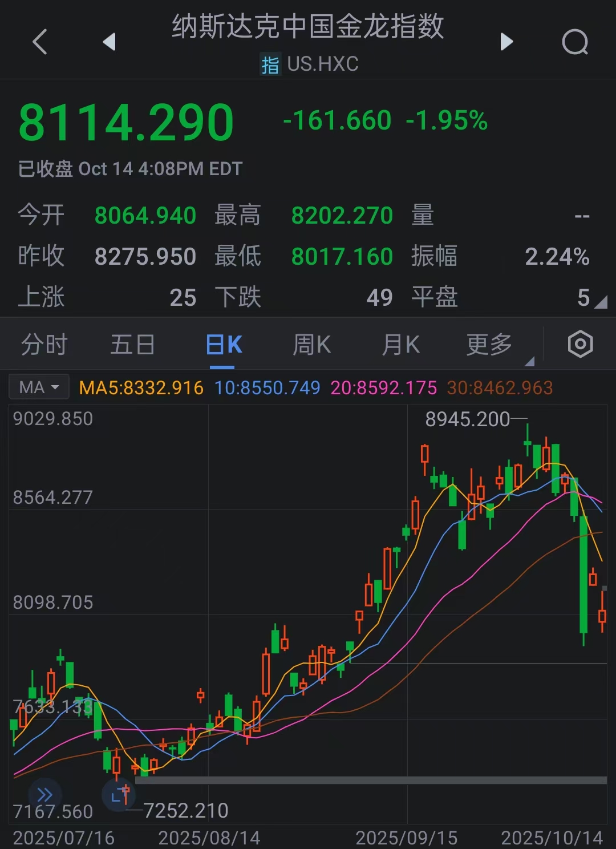Screen dimensions: 616x849
Task: Switch to 周K weekly tab
Action: 311,345
